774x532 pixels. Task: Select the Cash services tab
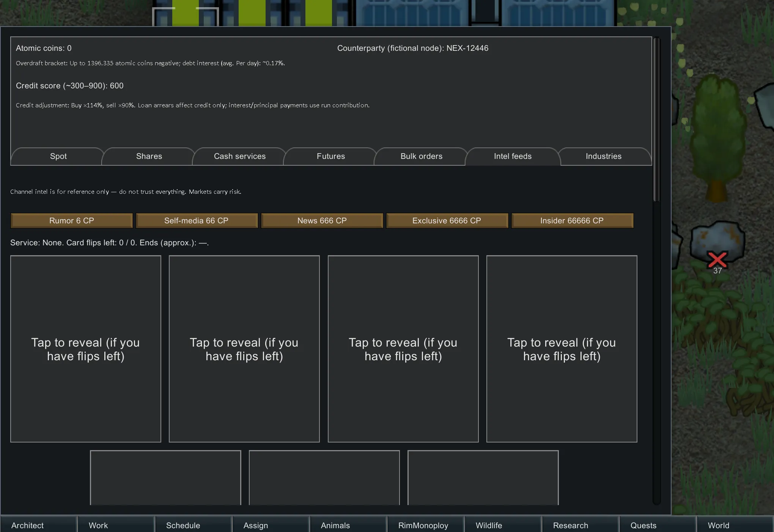pos(239,157)
